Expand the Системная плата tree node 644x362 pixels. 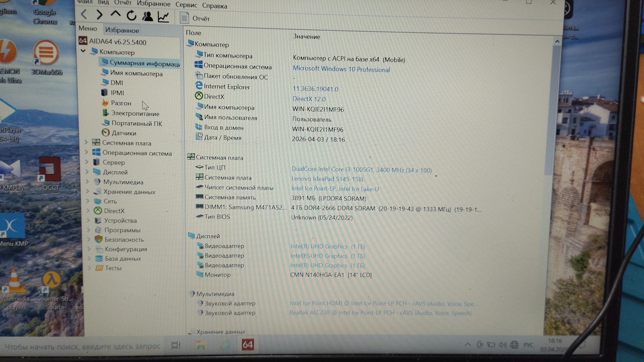(x=86, y=142)
